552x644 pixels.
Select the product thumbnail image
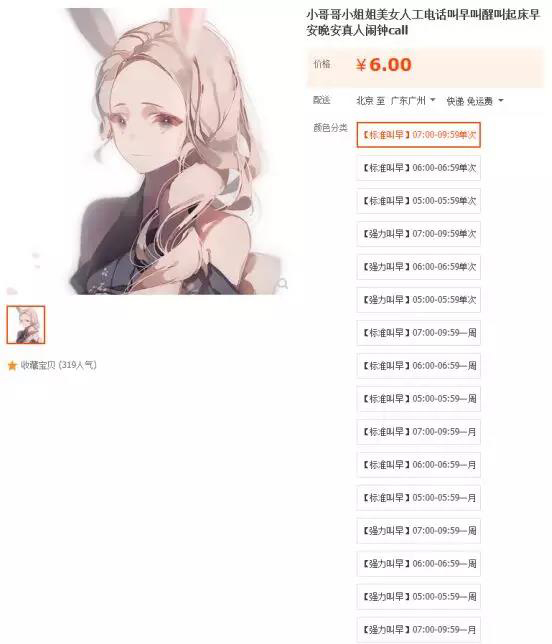(26, 324)
